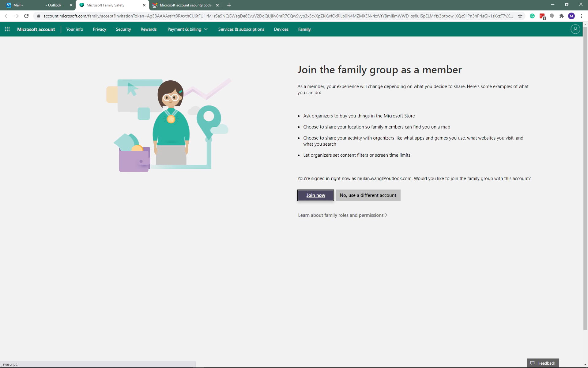Open the LastPass extension with 7 notifications

(x=542, y=16)
